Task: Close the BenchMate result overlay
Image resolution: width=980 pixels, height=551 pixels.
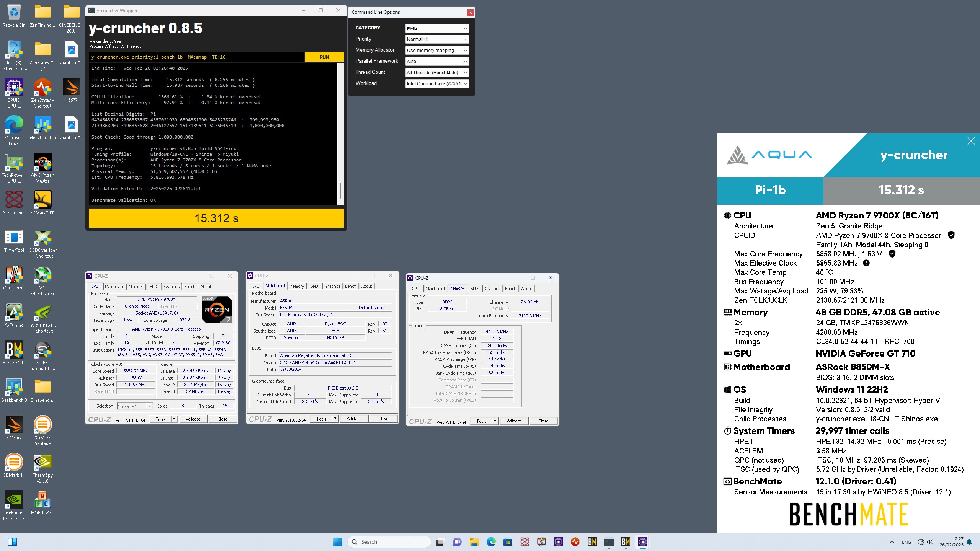Action: click(971, 141)
